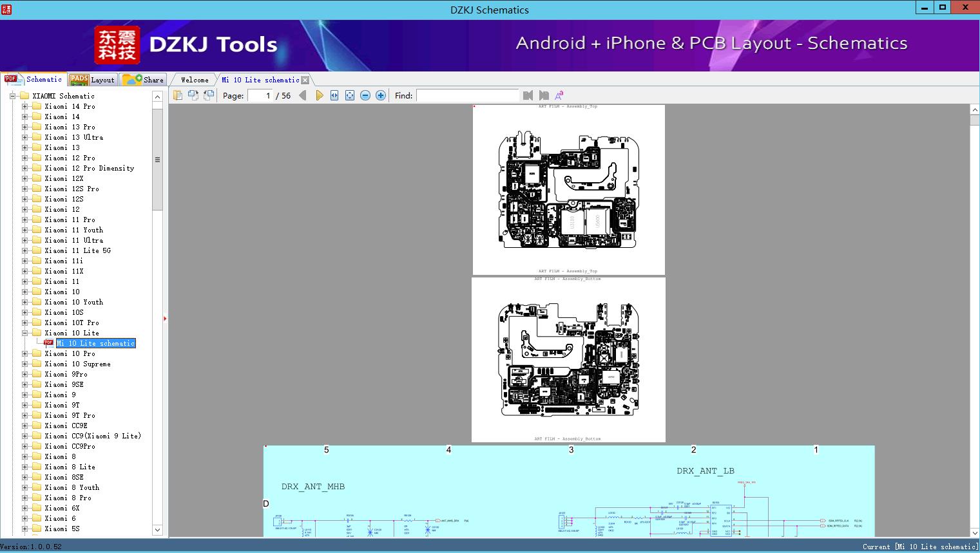This screenshot has width=980, height=553.
Task: Click the red collapse-sidebar arrow on splitter
Action: [x=165, y=319]
